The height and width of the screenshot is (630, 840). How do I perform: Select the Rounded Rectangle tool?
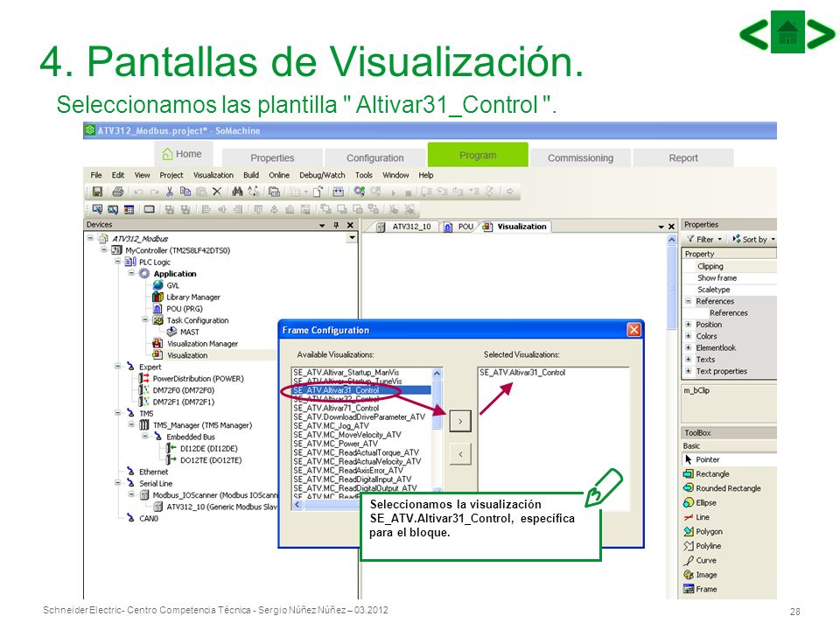pos(722,488)
